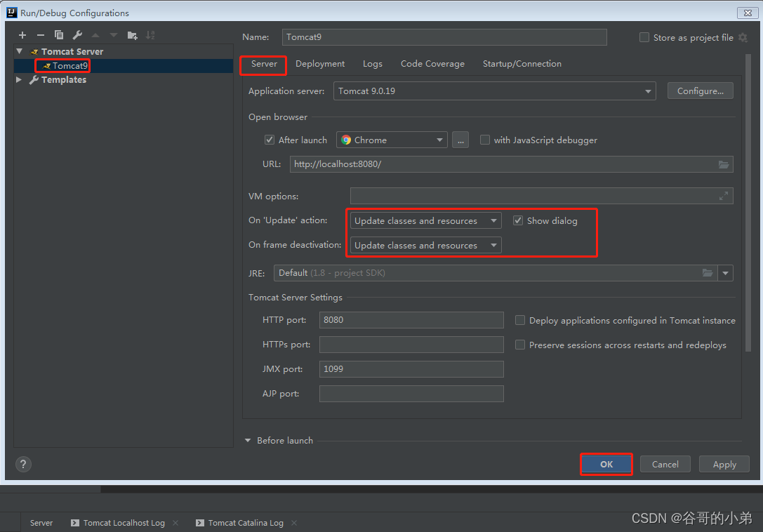Open the Chrome browser dropdown
The width and height of the screenshot is (763, 532).
point(392,140)
